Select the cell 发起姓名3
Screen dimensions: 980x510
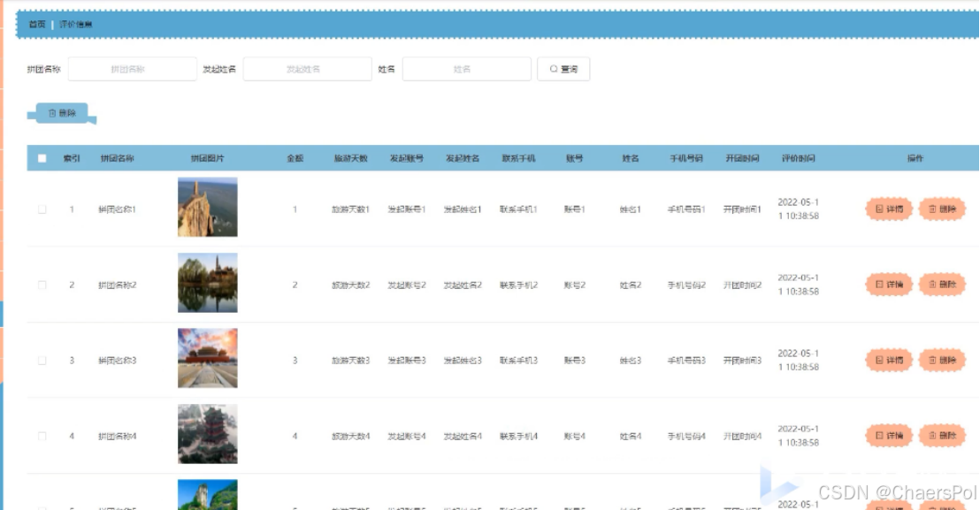pos(463,361)
